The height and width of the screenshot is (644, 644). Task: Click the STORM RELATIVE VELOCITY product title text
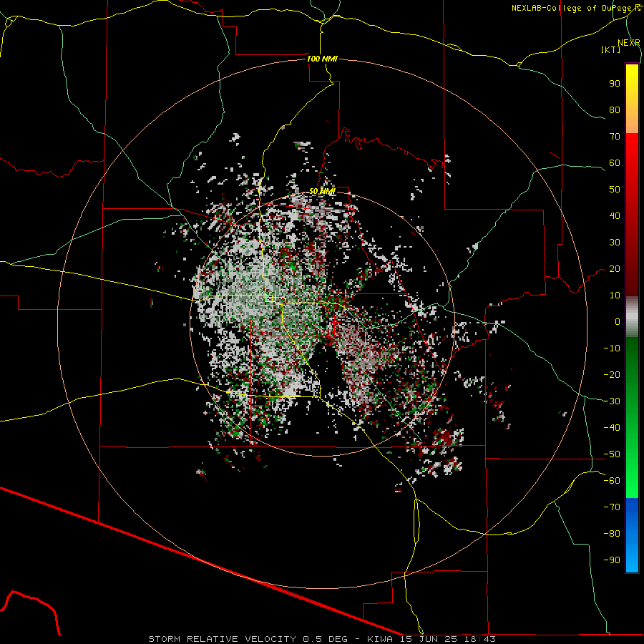222,639
